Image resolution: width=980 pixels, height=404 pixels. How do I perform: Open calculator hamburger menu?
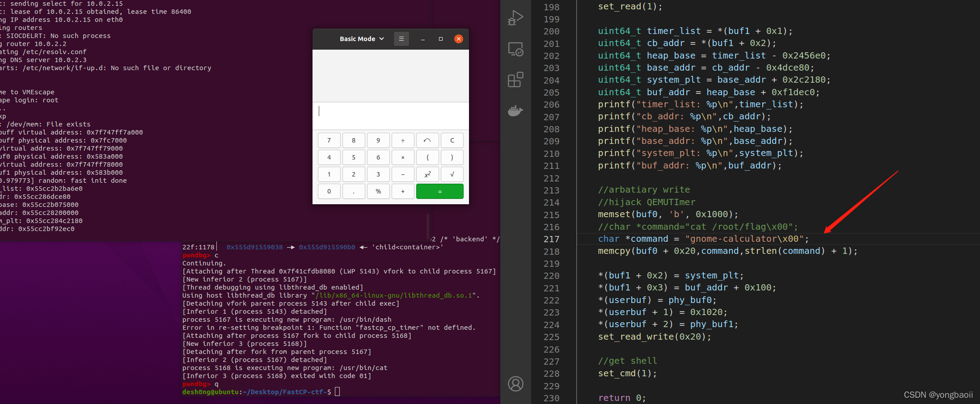pos(401,39)
